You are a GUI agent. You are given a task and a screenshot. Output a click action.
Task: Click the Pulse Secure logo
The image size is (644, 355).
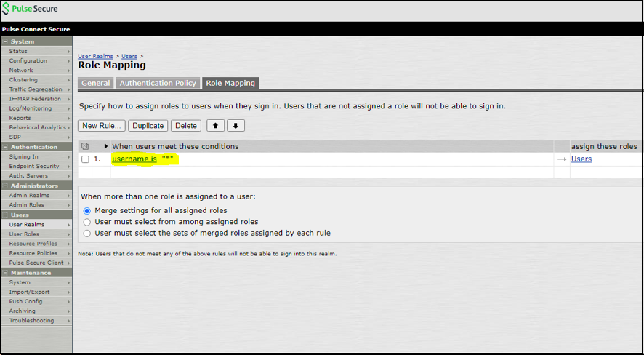(31, 9)
